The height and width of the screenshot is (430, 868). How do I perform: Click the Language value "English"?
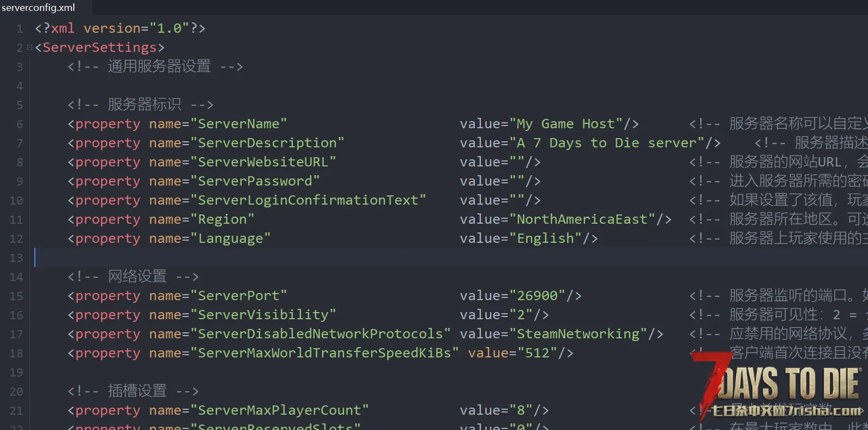545,238
